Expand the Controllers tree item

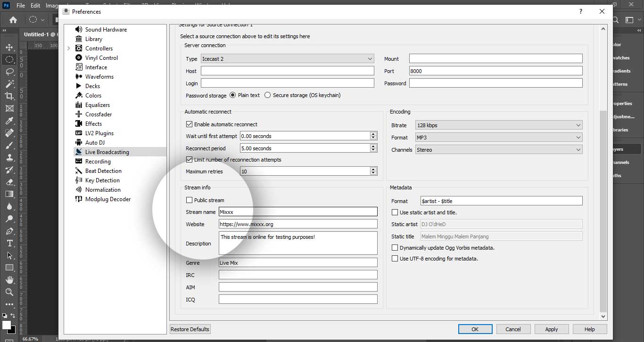tap(69, 49)
